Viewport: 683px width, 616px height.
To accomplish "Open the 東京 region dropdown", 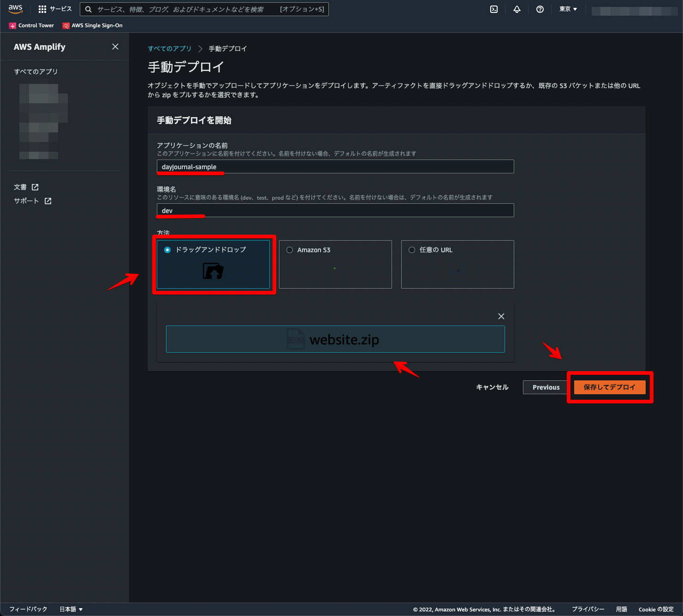I will pos(568,9).
